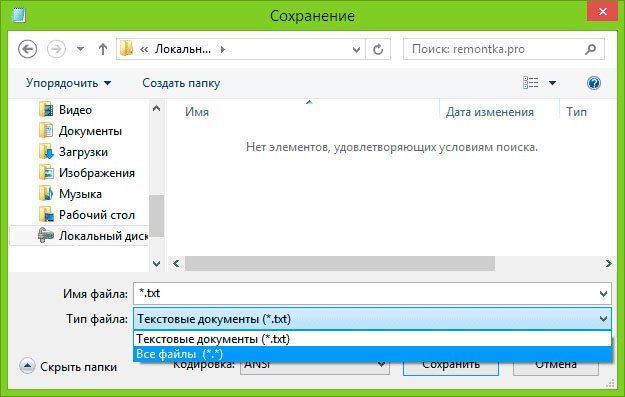Click the magnifier search icon
This screenshot has height=397, width=625.
pos(590,49)
